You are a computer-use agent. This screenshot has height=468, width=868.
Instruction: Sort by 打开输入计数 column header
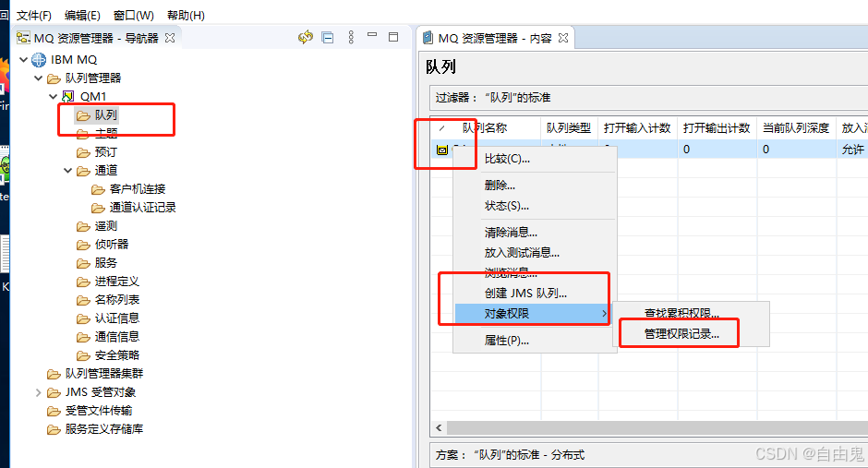click(637, 128)
